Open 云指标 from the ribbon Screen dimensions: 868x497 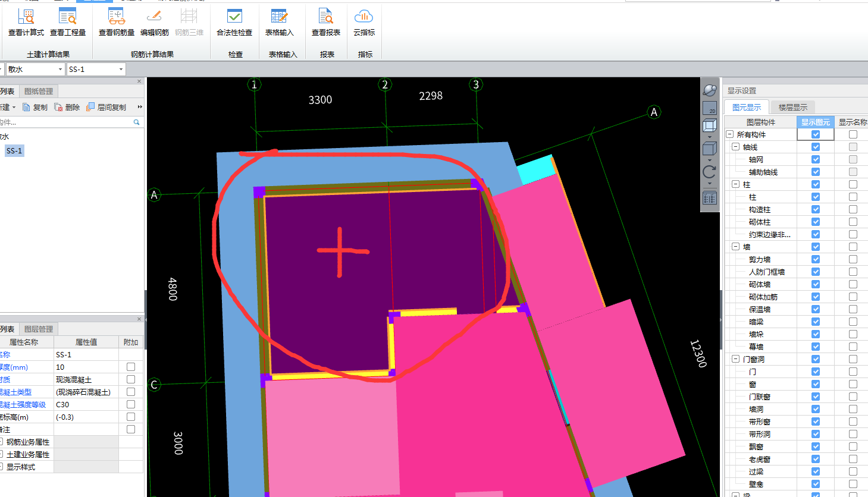point(364,23)
